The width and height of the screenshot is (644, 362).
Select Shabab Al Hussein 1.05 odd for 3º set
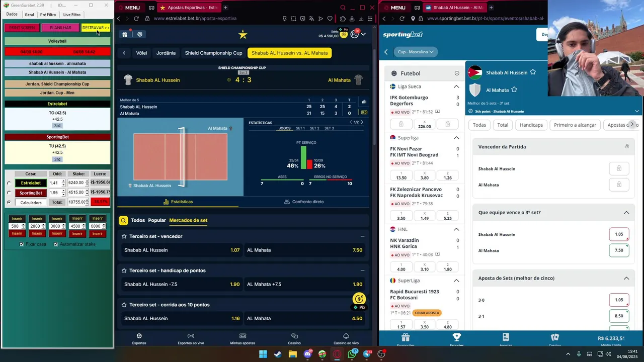click(619, 234)
